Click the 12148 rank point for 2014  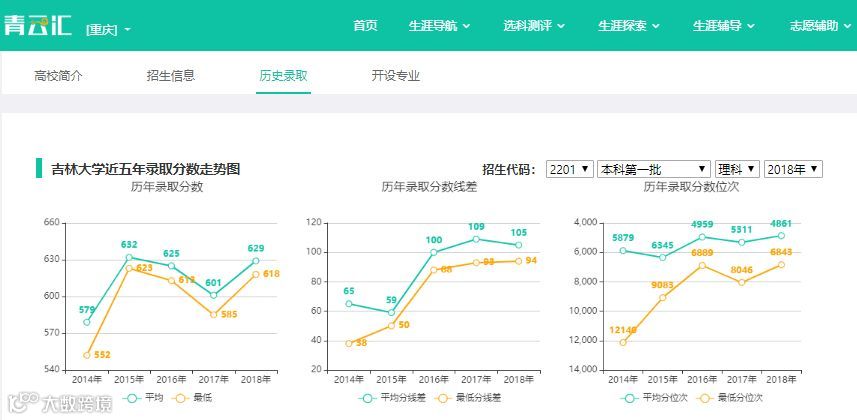tap(623, 342)
